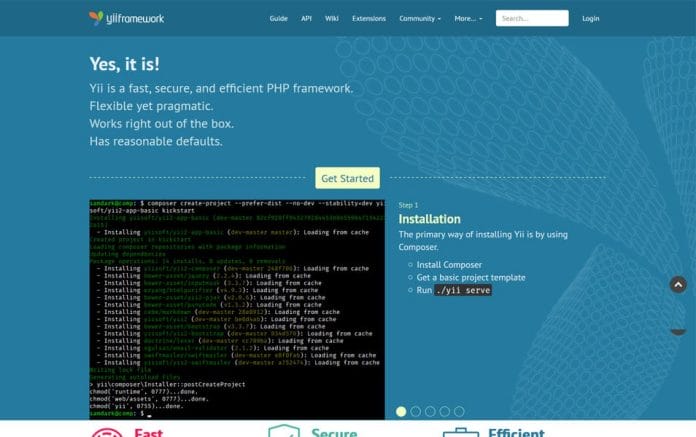Switch to the second carousel slide dot

click(x=416, y=411)
